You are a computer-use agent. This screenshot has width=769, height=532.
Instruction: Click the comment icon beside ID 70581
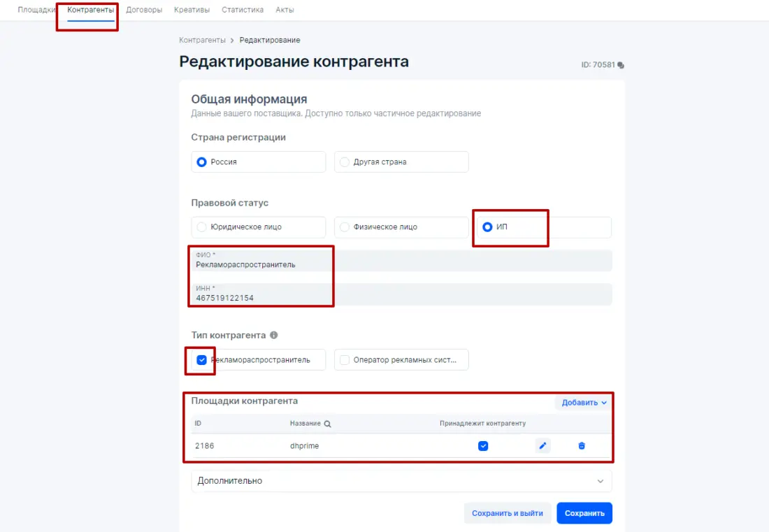point(621,65)
